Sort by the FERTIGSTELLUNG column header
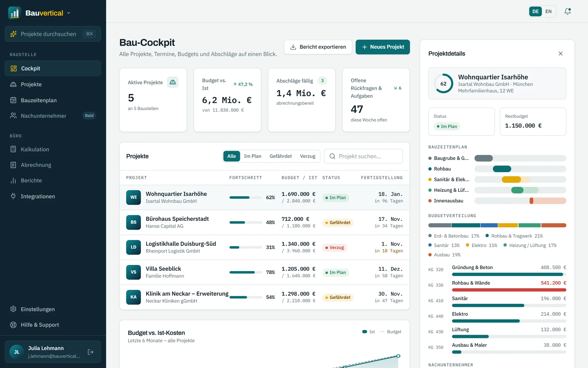Image resolution: width=588 pixels, height=368 pixels. (382, 178)
